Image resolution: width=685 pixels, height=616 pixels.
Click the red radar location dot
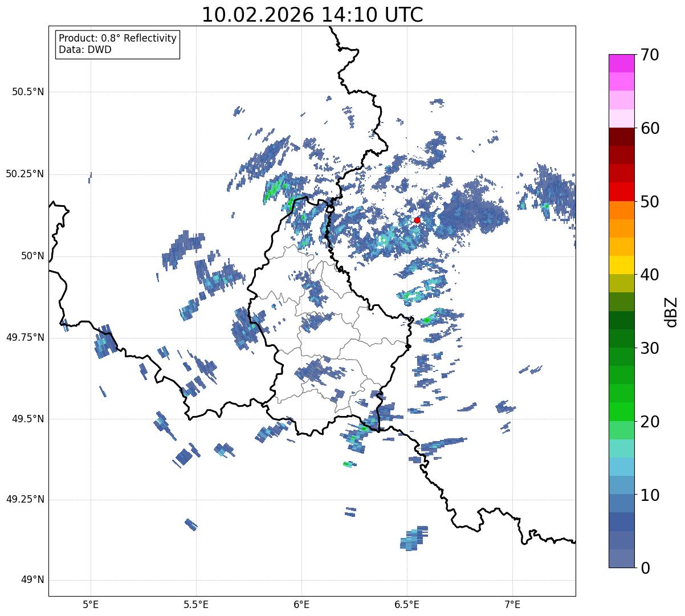tap(417, 220)
